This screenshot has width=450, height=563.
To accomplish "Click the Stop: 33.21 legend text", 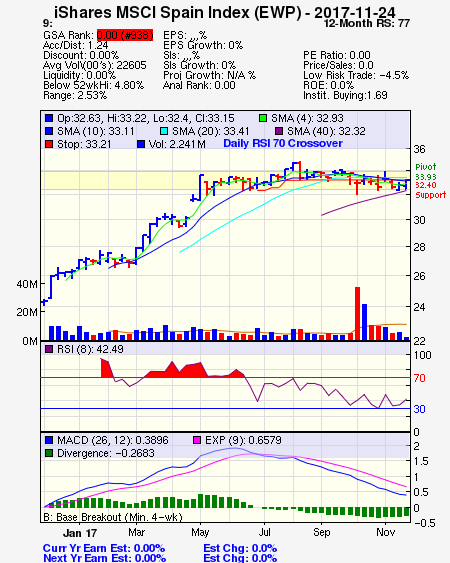I will (x=84, y=144).
